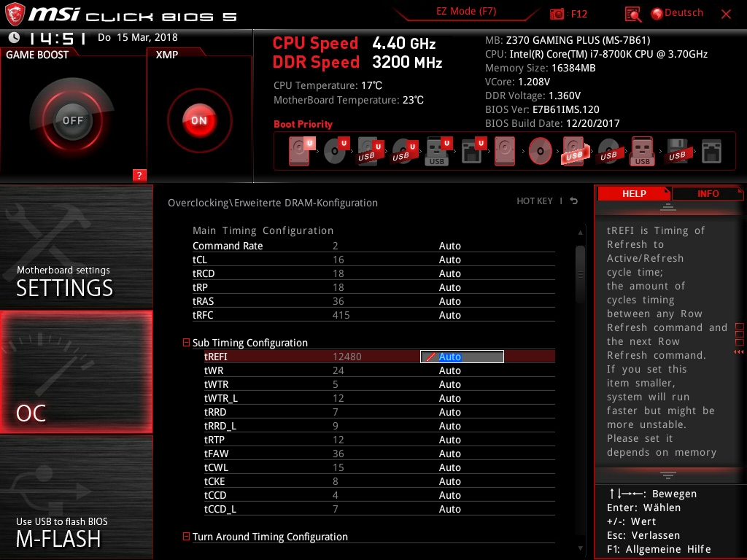Click the tRFC value 415

click(341, 315)
